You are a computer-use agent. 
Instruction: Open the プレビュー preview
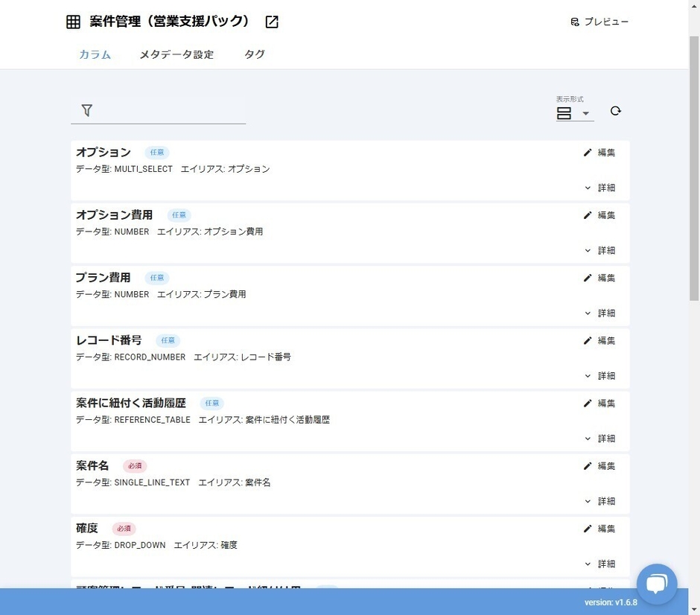599,22
